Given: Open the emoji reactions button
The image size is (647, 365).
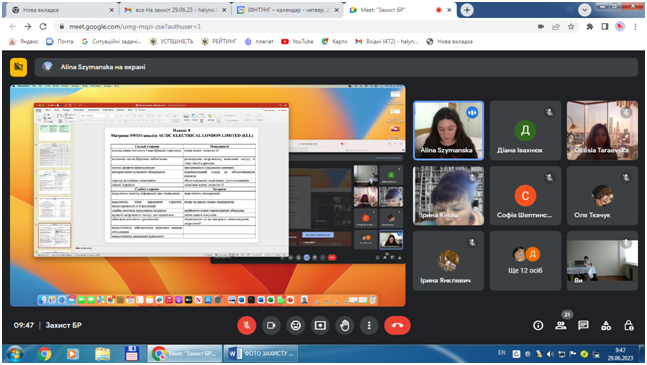Looking at the screenshot, I should (x=296, y=325).
